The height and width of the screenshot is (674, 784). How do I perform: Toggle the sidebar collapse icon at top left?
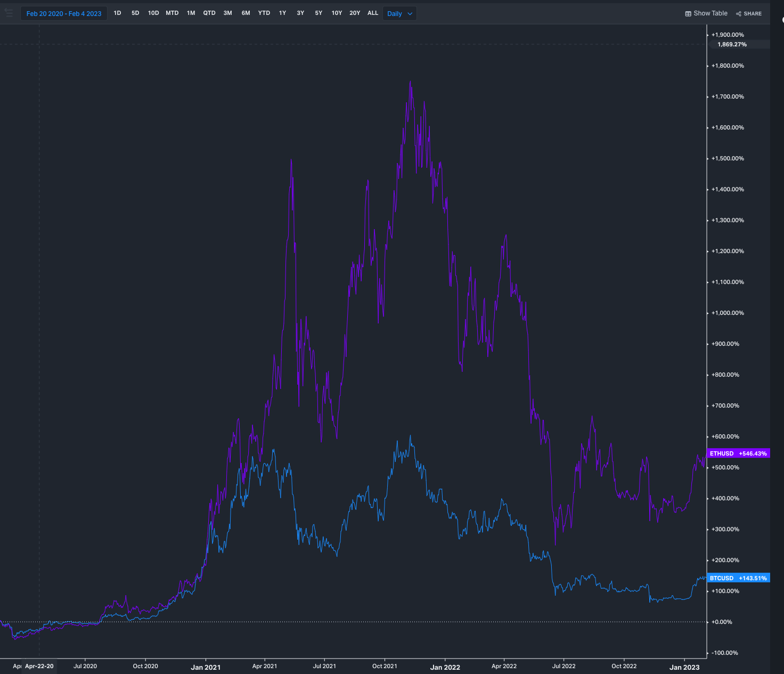pyautogui.click(x=9, y=12)
